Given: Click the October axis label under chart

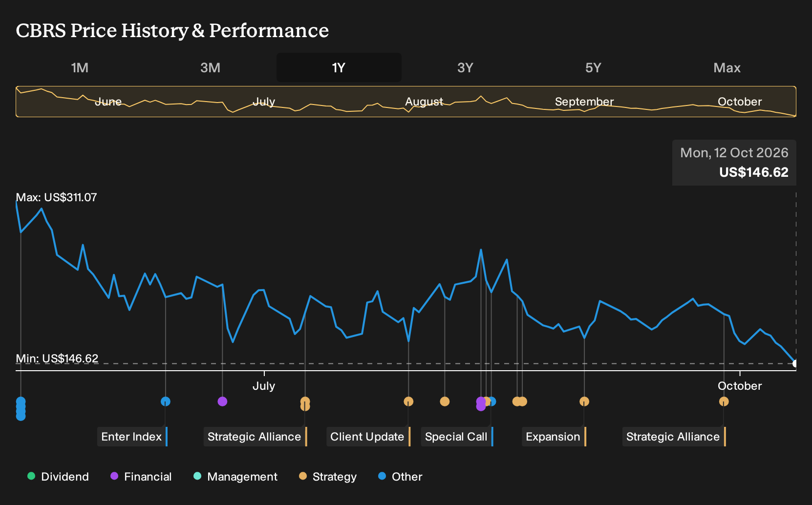Looking at the screenshot, I should 740,386.
